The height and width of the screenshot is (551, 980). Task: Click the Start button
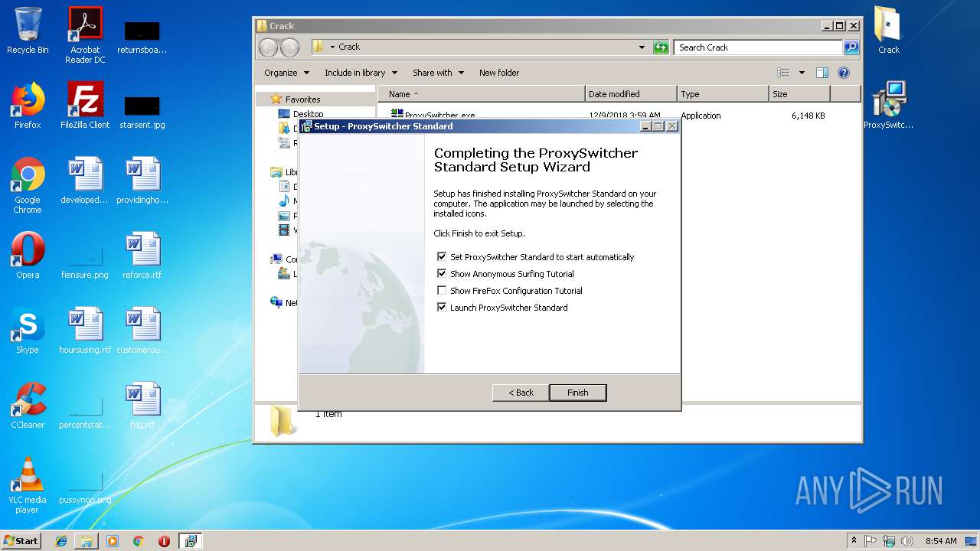pyautogui.click(x=21, y=541)
